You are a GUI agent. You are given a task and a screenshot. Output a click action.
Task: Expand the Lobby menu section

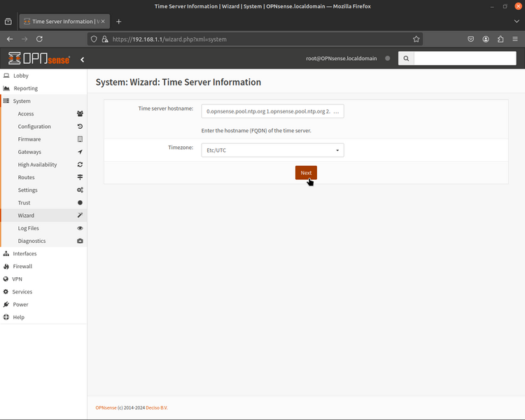pos(43,76)
